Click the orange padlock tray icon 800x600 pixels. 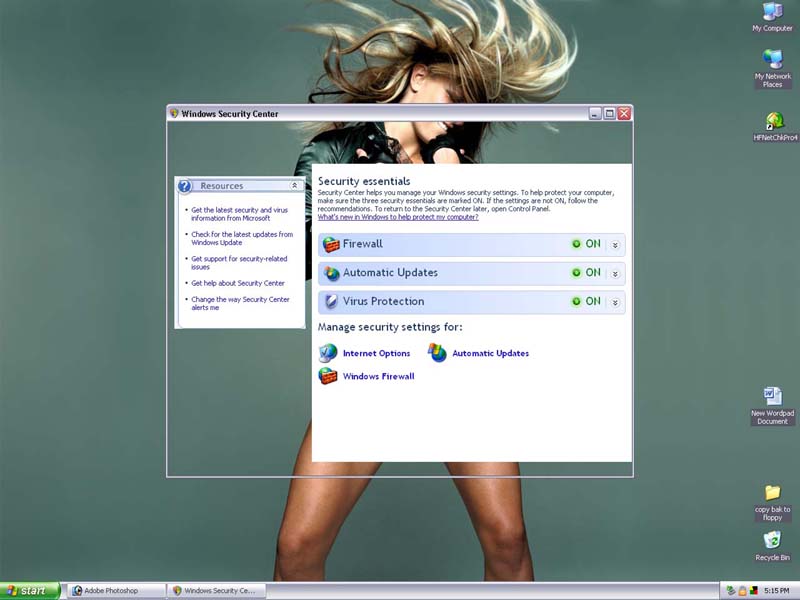click(x=742, y=591)
